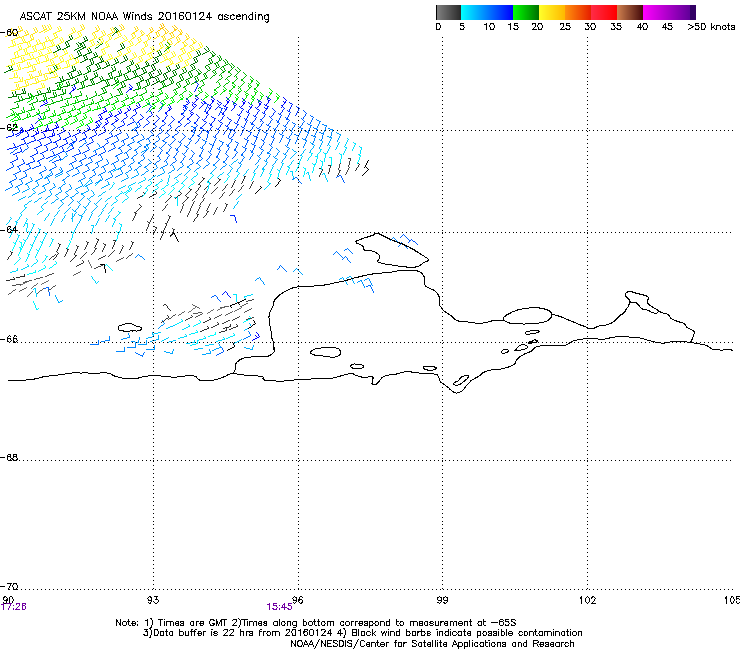
Task: Click the legend label '40'
Action: [x=642, y=26]
